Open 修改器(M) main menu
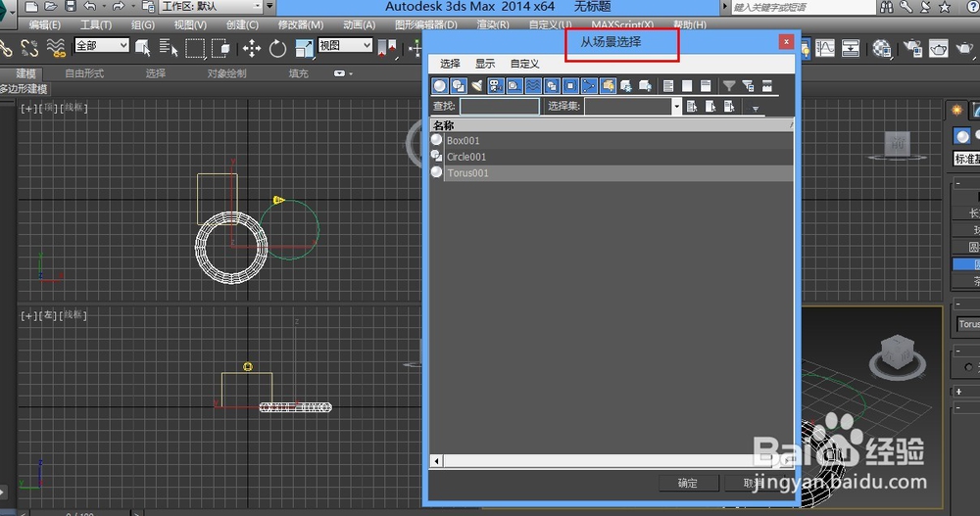The width and height of the screenshot is (980, 516). click(x=301, y=25)
